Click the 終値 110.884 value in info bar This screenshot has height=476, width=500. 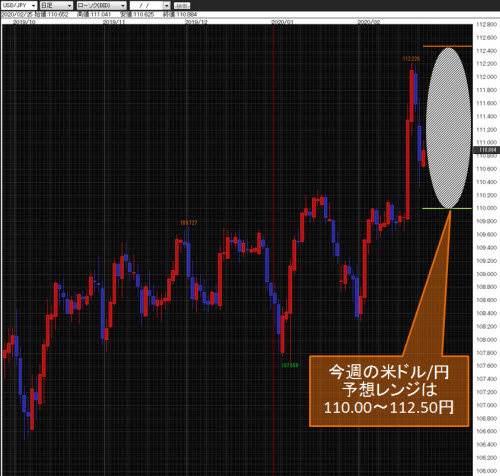(x=180, y=15)
